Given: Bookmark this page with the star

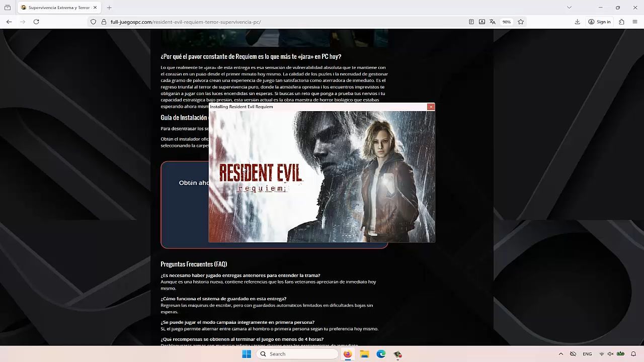Looking at the screenshot, I should tap(521, 22).
